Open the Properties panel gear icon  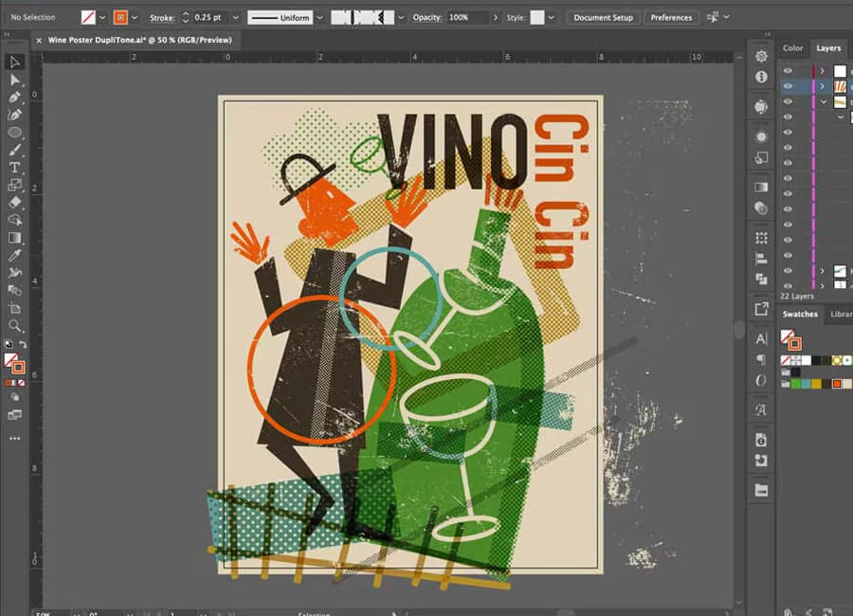pos(761,57)
